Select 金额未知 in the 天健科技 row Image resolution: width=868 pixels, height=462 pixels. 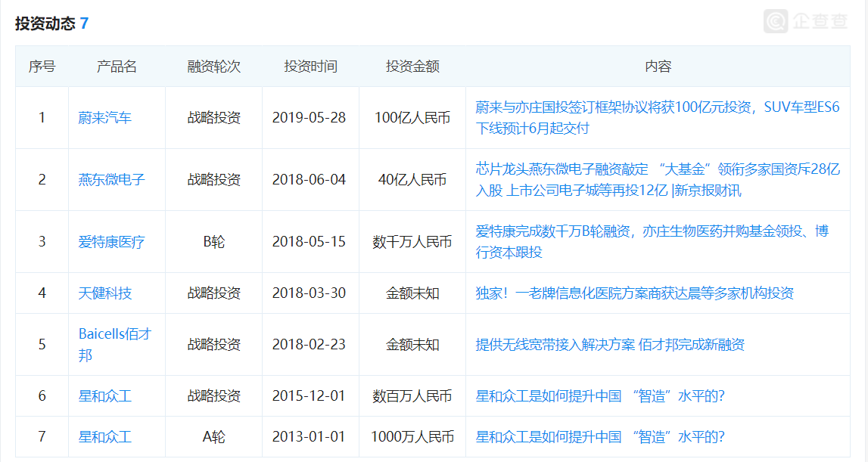click(x=412, y=293)
